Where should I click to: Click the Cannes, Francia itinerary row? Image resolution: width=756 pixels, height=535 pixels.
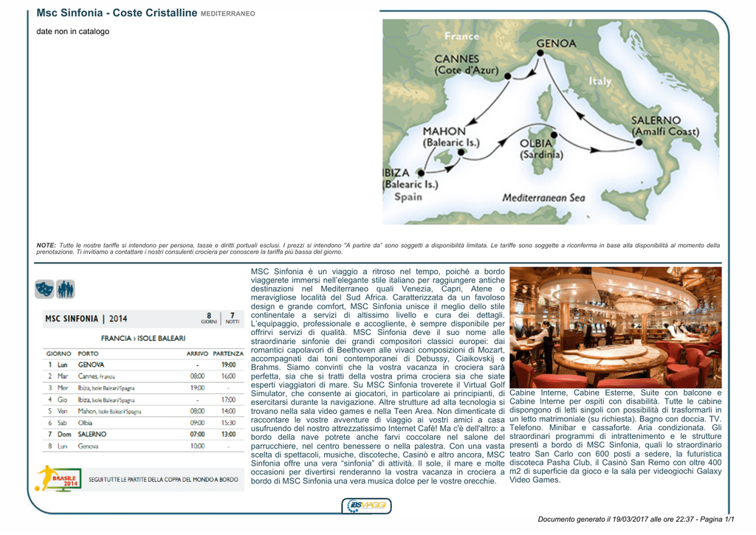(143, 376)
